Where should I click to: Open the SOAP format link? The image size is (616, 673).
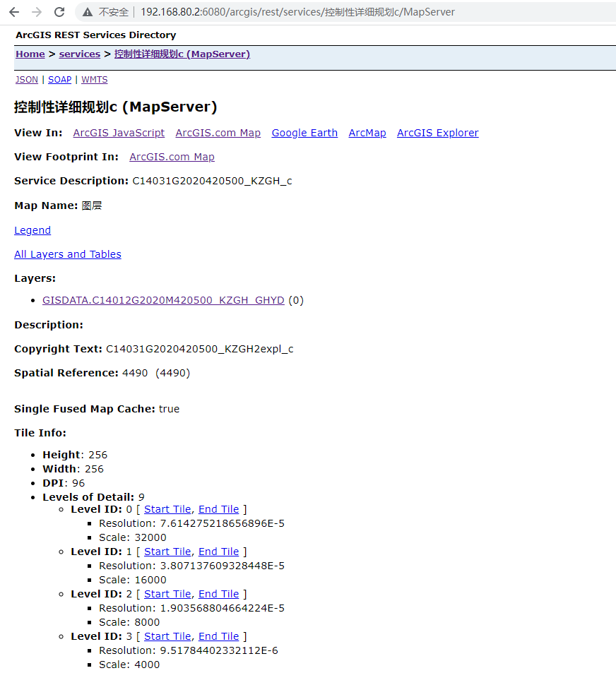[x=59, y=80]
